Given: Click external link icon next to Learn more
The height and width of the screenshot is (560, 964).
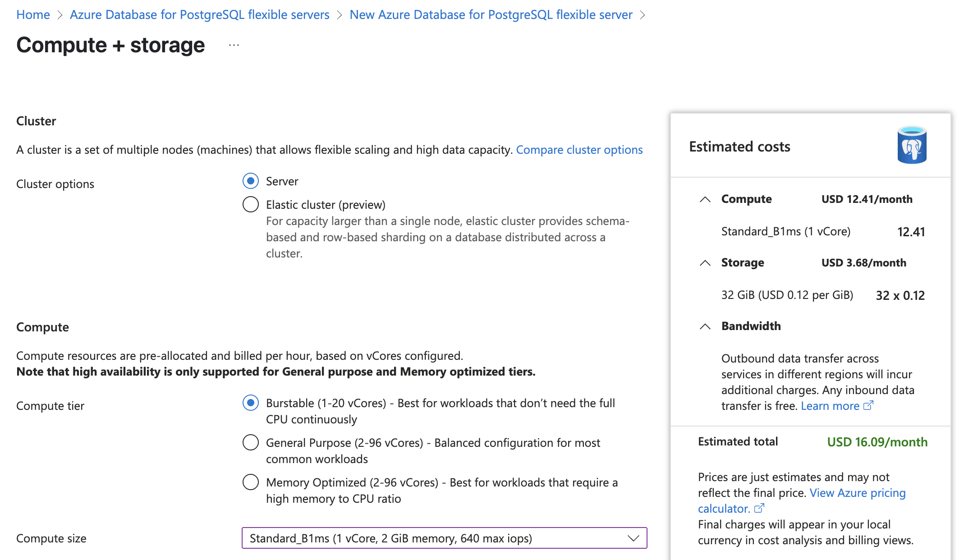Looking at the screenshot, I should pyautogui.click(x=868, y=406).
